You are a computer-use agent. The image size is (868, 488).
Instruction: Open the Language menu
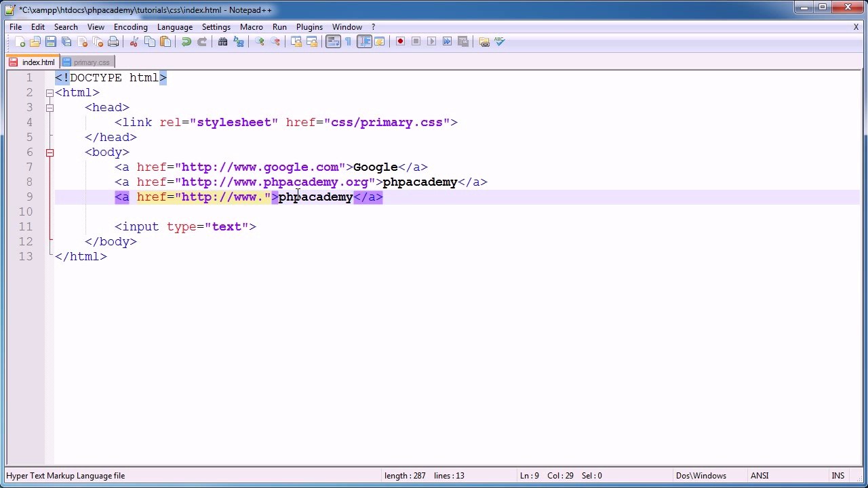point(175,27)
